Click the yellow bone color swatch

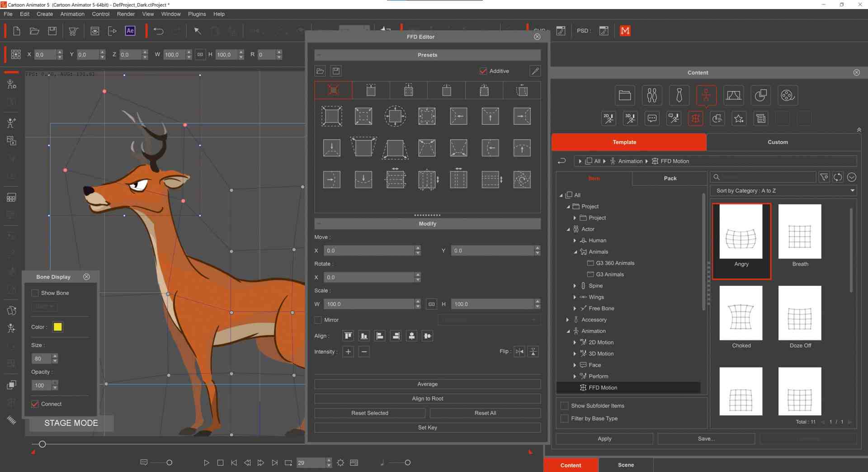coord(57,327)
